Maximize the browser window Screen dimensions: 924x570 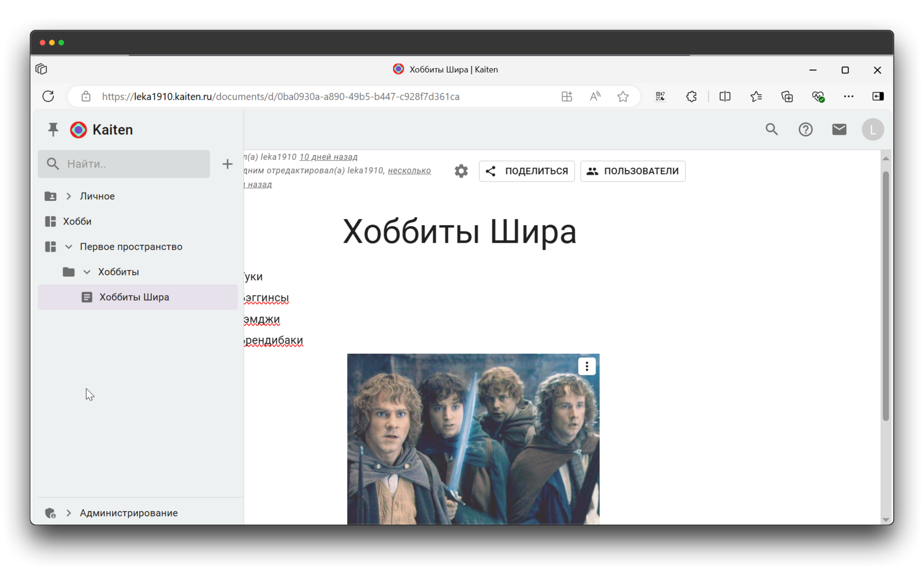845,70
